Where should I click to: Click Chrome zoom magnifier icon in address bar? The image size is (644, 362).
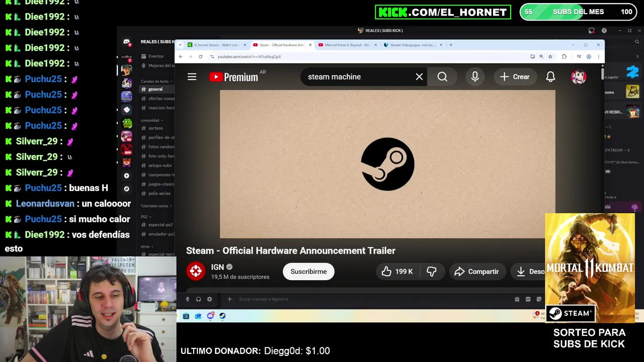coord(541,57)
